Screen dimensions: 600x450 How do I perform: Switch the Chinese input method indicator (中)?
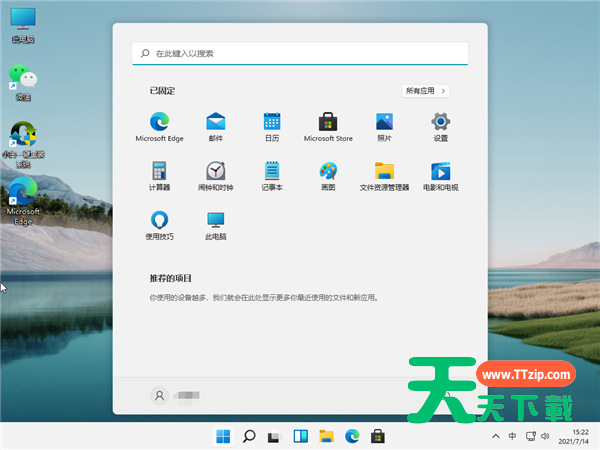(x=512, y=436)
